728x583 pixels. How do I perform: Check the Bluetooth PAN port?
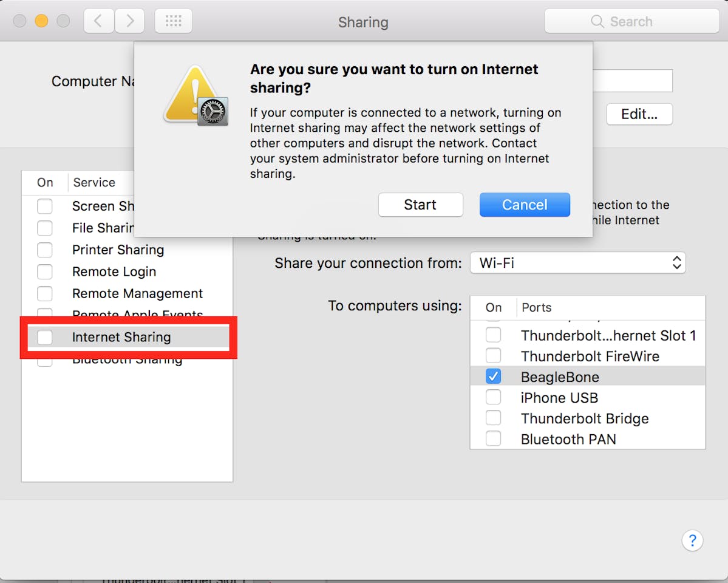(493, 438)
